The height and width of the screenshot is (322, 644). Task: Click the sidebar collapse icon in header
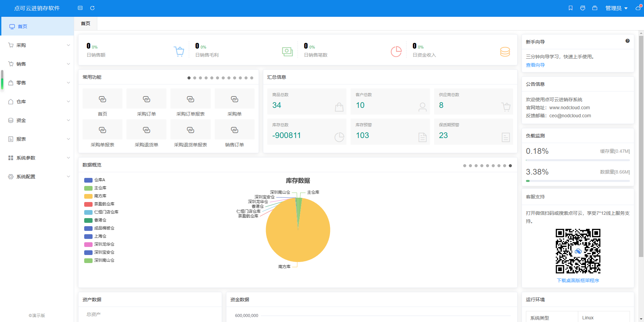point(80,8)
